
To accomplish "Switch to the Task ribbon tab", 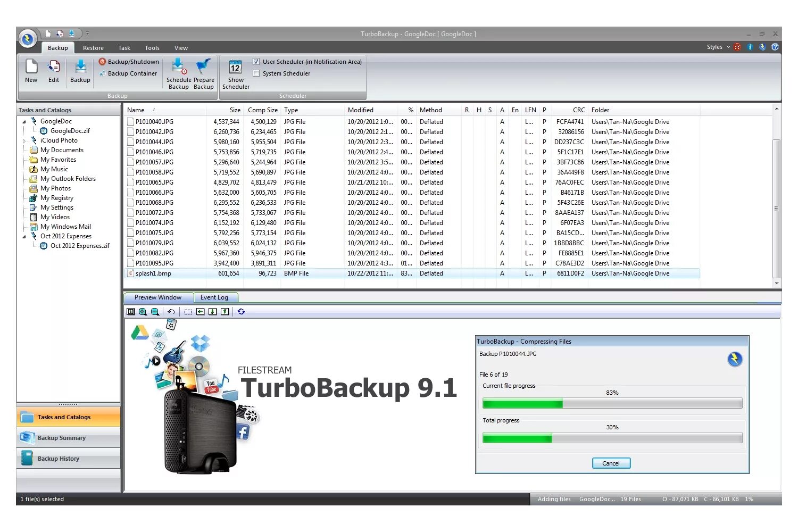I will (x=124, y=48).
